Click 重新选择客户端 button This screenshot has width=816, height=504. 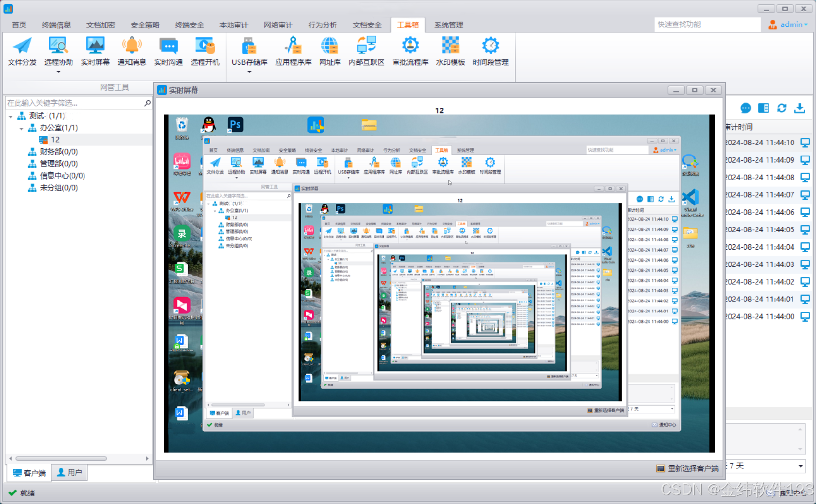(x=687, y=468)
